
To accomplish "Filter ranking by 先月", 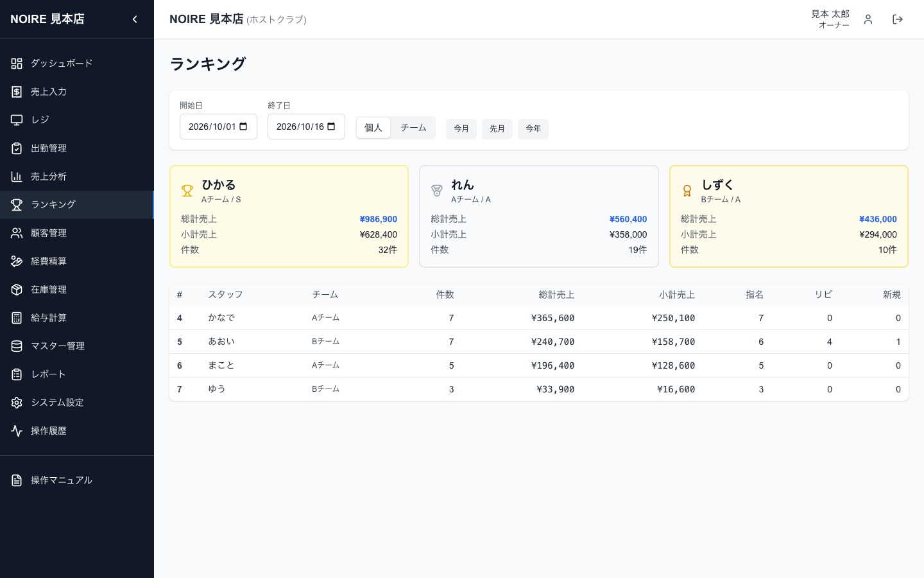I will [x=497, y=128].
